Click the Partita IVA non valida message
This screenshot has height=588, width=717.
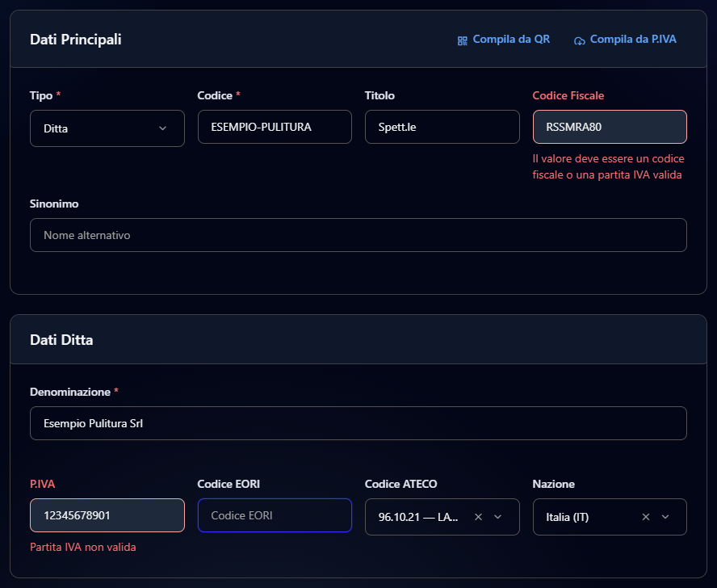(x=83, y=547)
